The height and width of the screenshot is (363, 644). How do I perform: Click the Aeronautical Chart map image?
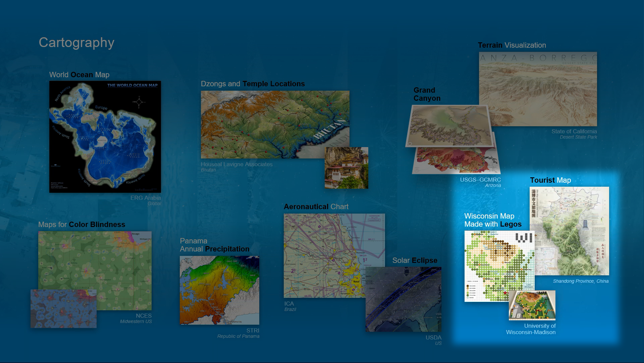click(x=322, y=255)
